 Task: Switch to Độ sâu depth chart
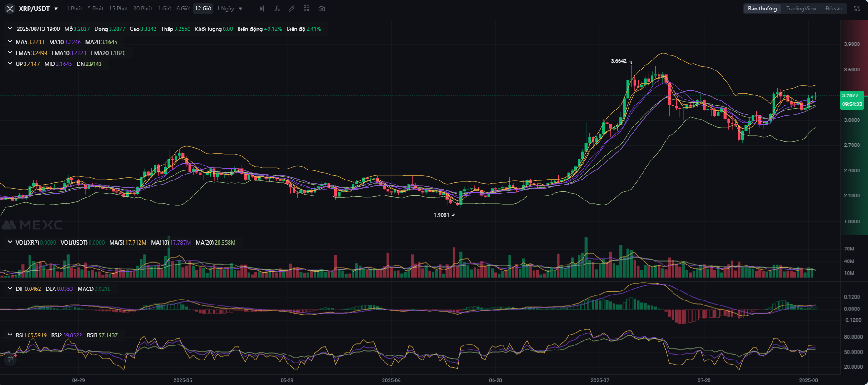tap(833, 9)
